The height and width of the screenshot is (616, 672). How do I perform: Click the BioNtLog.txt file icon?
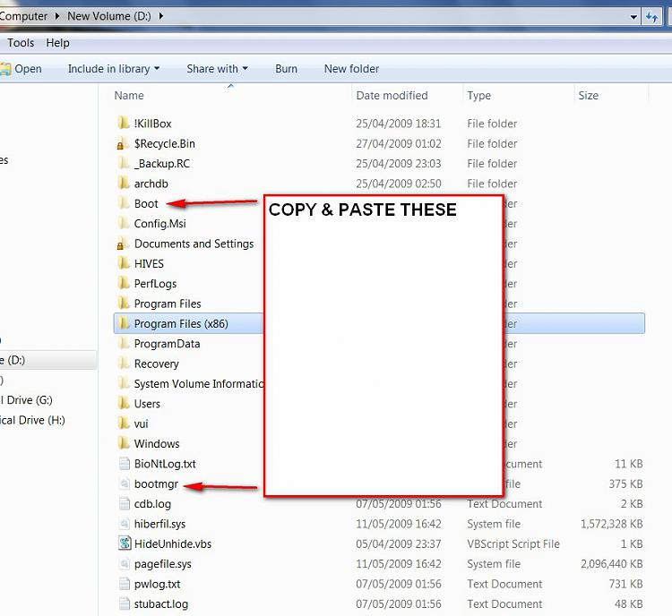click(x=124, y=464)
